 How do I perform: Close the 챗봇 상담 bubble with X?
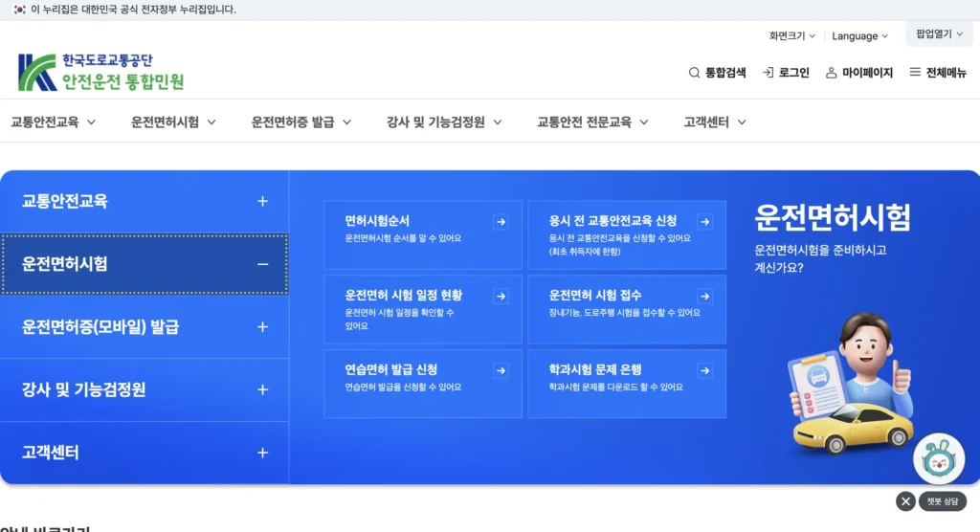pos(905,501)
